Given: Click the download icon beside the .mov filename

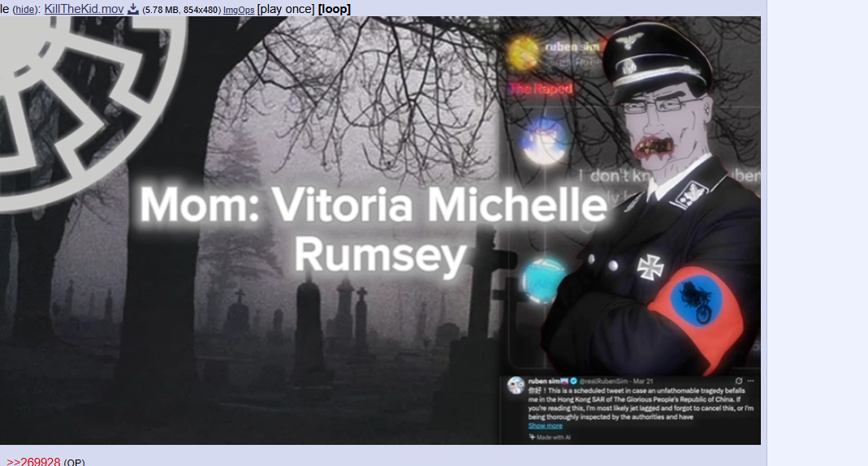Looking at the screenshot, I should click(x=133, y=9).
